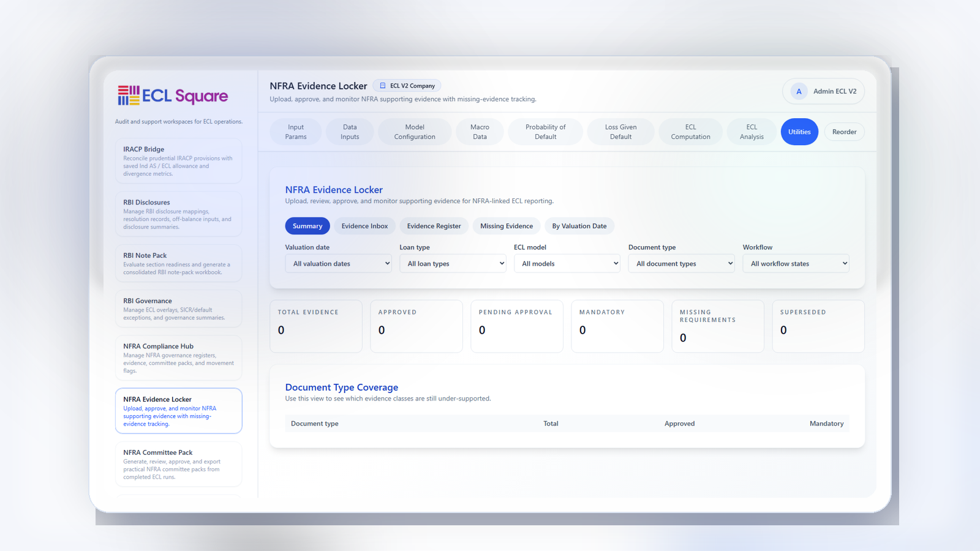This screenshot has height=551, width=980.
Task: Go to the Model Configuration tab
Action: [415, 132]
